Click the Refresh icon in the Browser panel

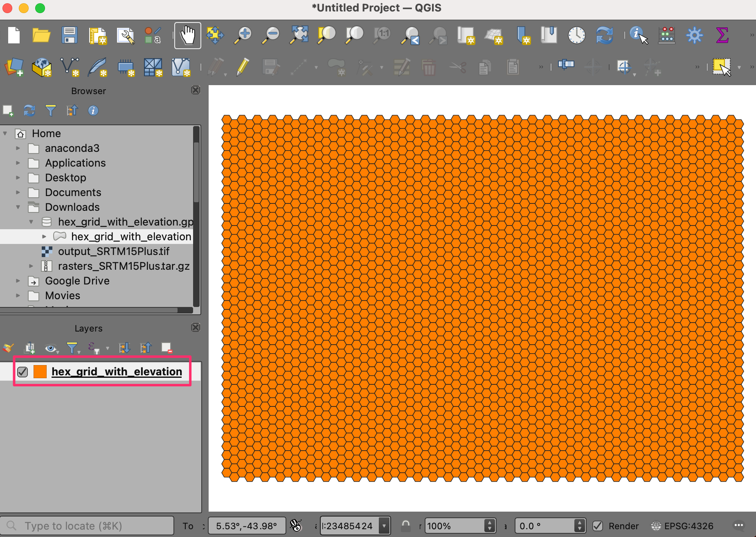(29, 111)
